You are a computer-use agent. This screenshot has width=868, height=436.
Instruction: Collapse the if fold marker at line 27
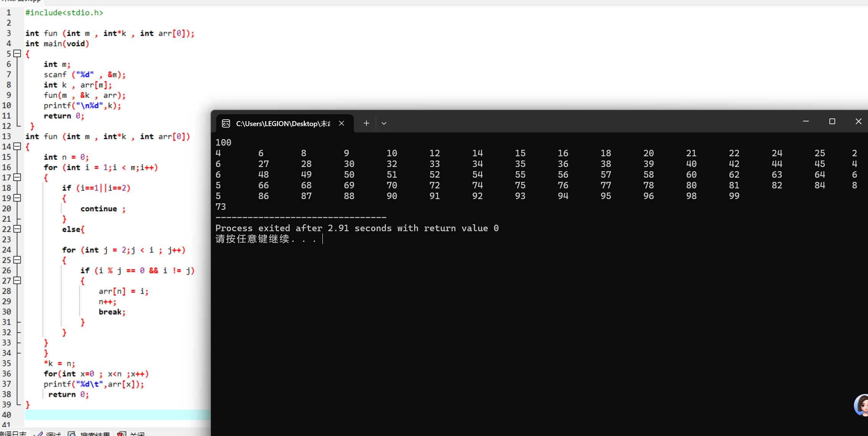[17, 280]
